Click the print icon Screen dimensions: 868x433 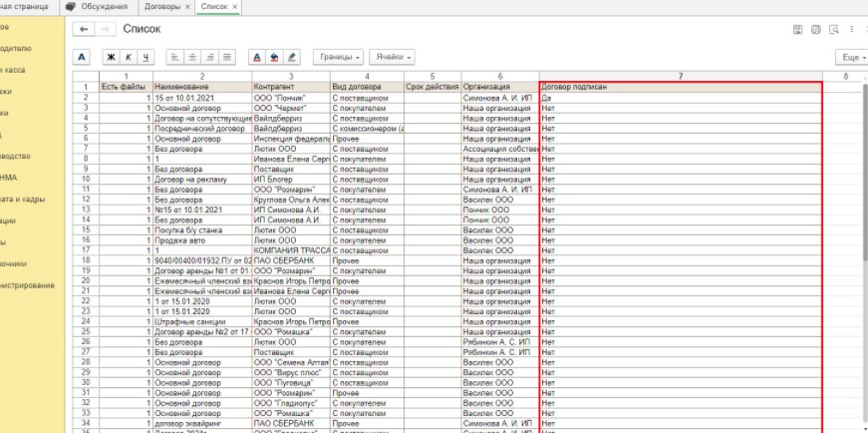pos(816,31)
